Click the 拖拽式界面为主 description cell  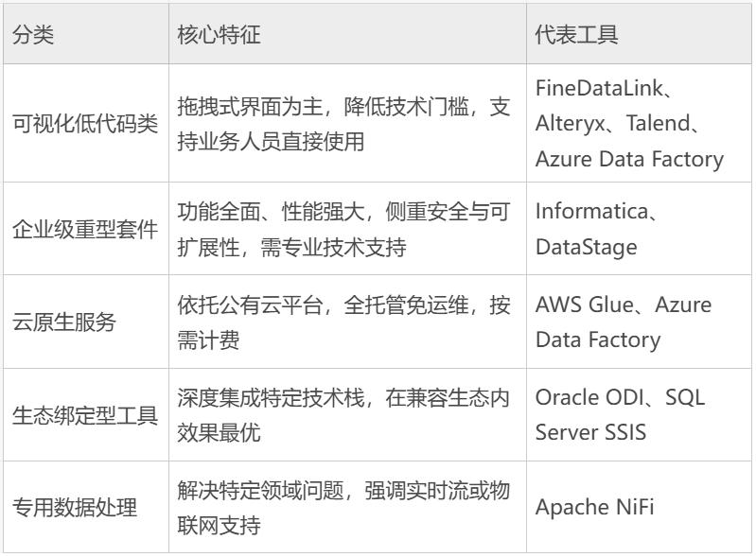(x=347, y=123)
